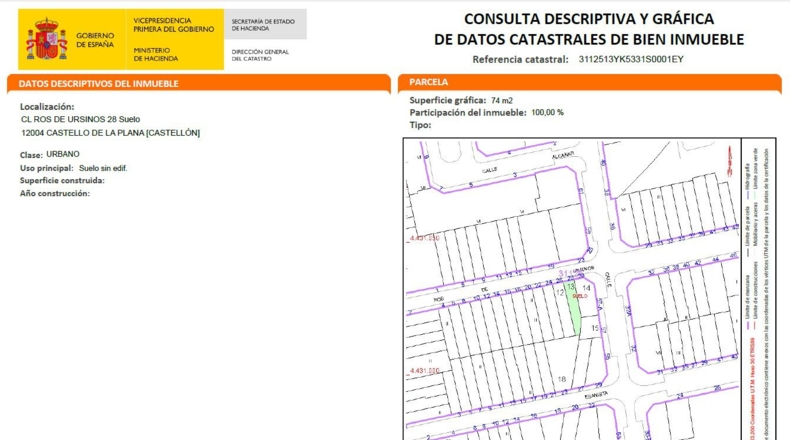
Task: Click 'DIRECCIÓN GENERAL DEL CATASTRO' text
Action: (x=260, y=55)
